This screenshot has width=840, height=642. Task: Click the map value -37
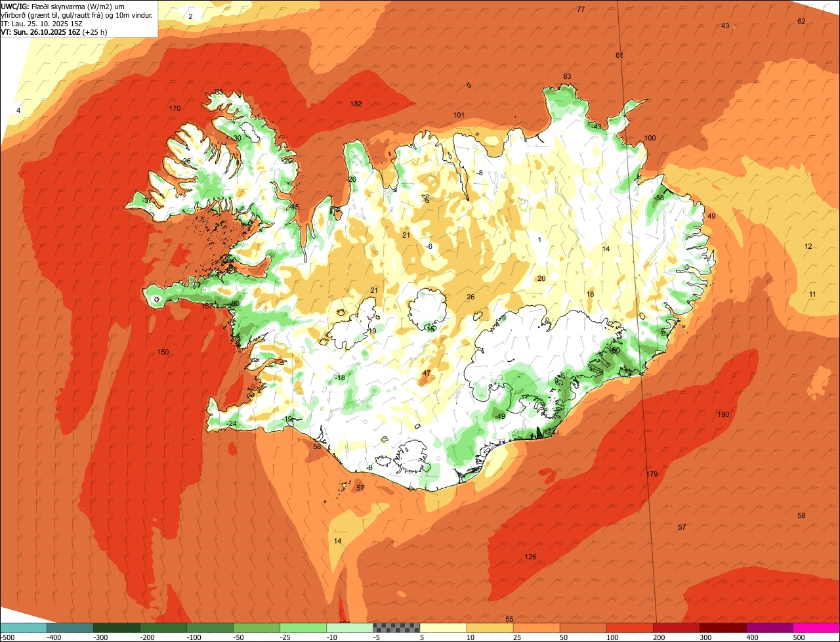pyautogui.click(x=147, y=201)
